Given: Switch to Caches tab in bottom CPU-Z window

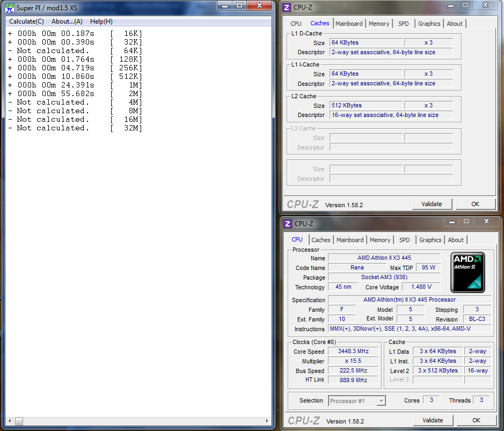Looking at the screenshot, I should tap(321, 240).
